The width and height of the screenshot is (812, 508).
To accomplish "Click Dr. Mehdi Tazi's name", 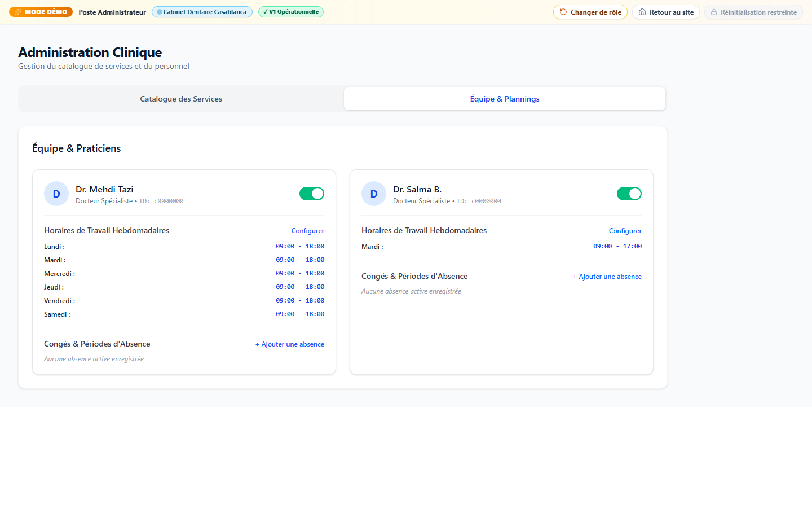I will tap(104, 190).
